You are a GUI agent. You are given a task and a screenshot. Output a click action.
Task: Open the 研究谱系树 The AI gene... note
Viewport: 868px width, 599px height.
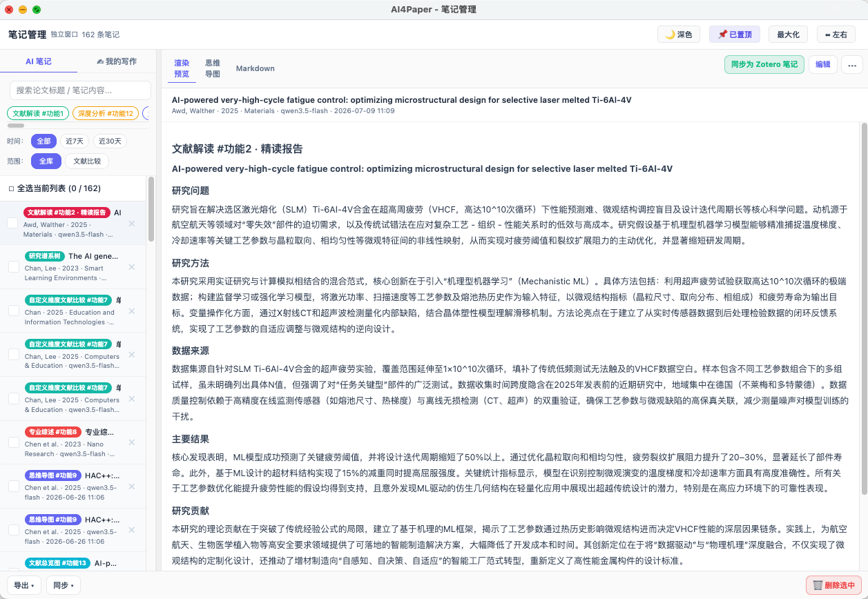73,267
